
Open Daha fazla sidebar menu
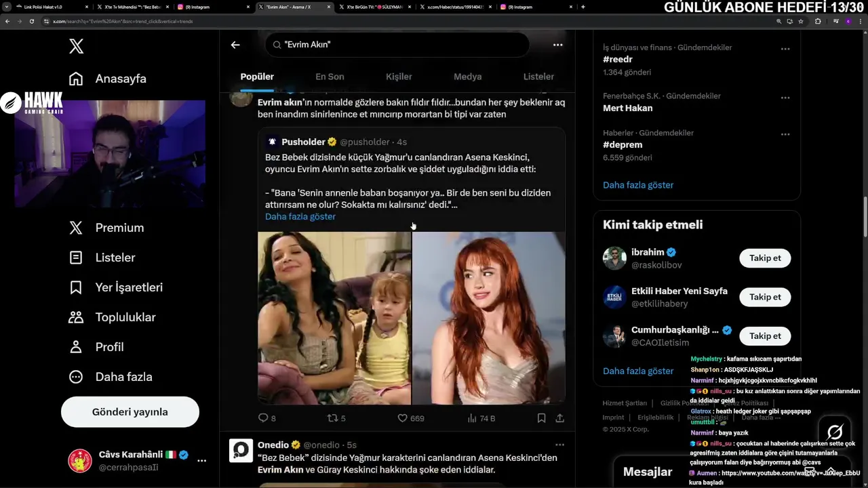point(111,377)
